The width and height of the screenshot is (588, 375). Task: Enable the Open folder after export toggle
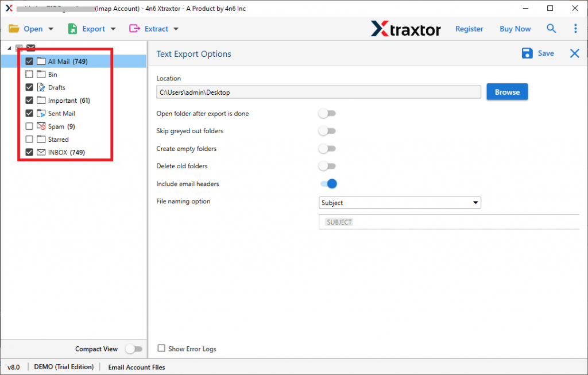[327, 113]
